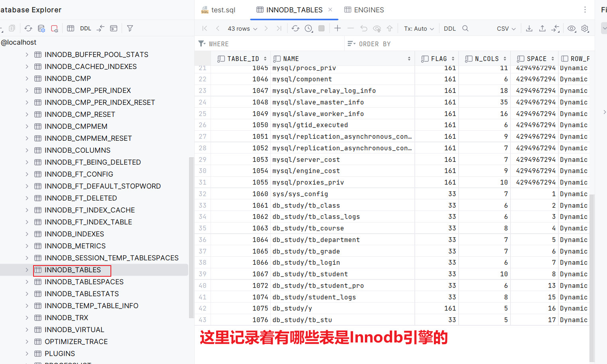The width and height of the screenshot is (607, 364).
Task: Click preview pending changes icon
Action: pos(377,28)
